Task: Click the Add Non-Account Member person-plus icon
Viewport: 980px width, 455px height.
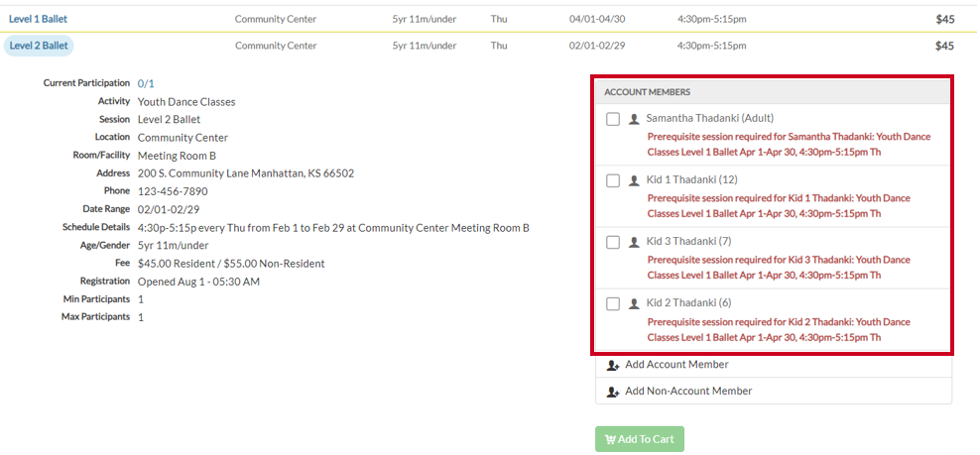Action: [x=613, y=392]
